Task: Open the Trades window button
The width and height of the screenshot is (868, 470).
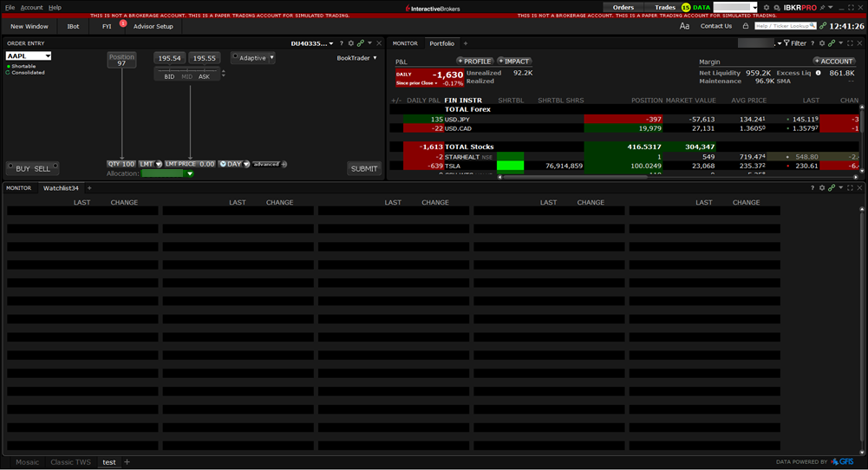Action: (x=665, y=7)
